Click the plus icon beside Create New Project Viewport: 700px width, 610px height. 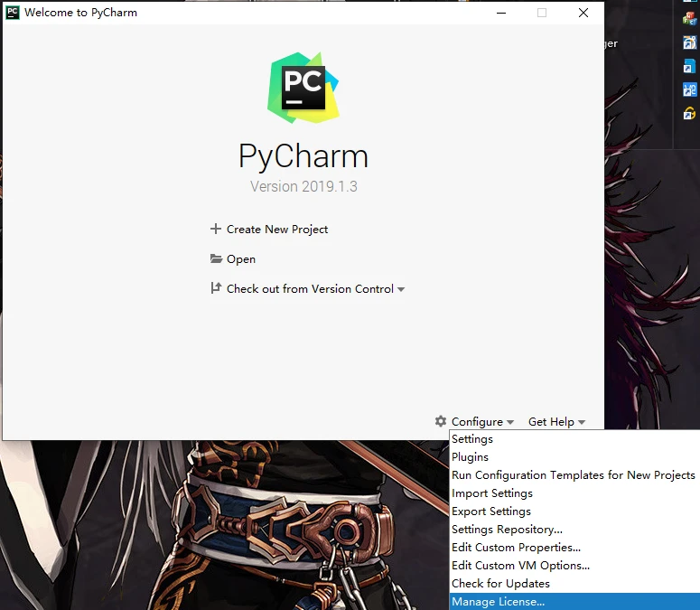(215, 230)
